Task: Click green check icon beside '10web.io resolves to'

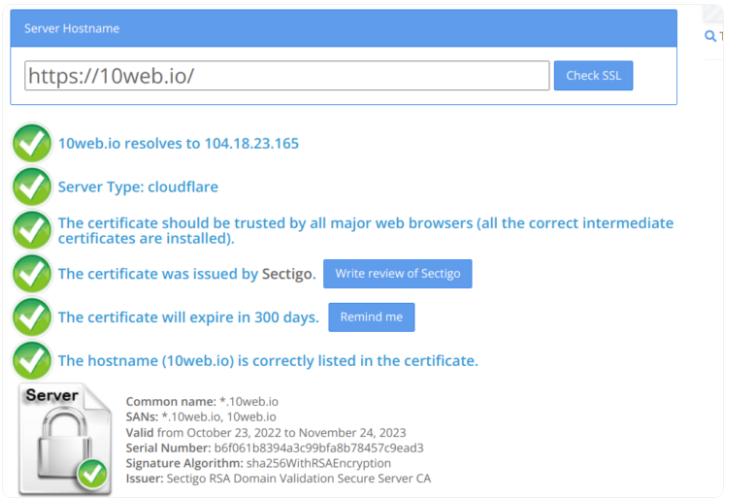Action: (x=32, y=143)
